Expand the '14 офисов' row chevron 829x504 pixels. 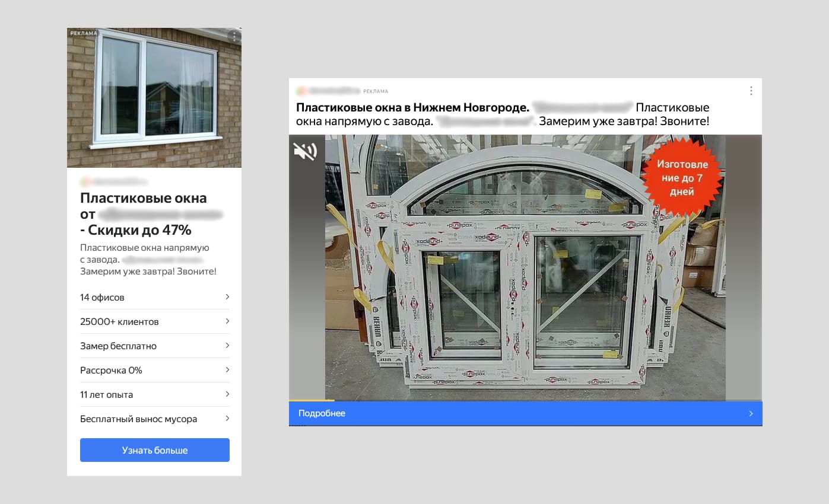(x=227, y=297)
